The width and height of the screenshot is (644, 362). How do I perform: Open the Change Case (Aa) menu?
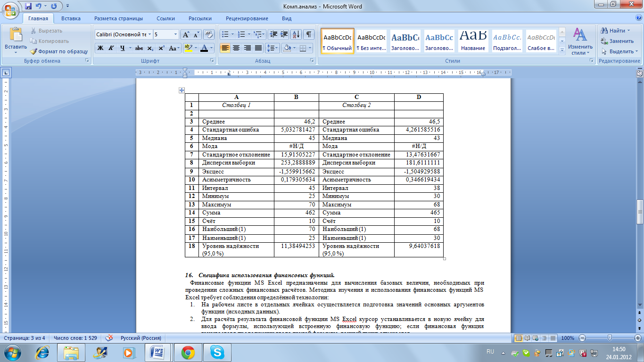coord(174,48)
